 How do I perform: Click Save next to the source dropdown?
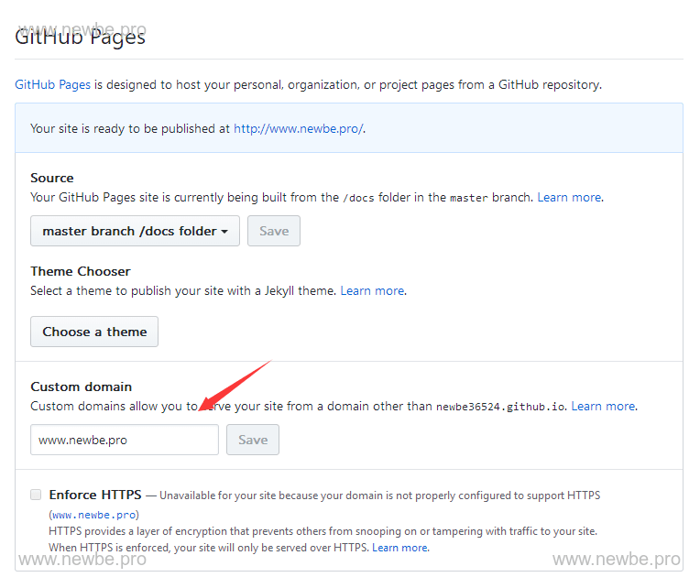[274, 231]
